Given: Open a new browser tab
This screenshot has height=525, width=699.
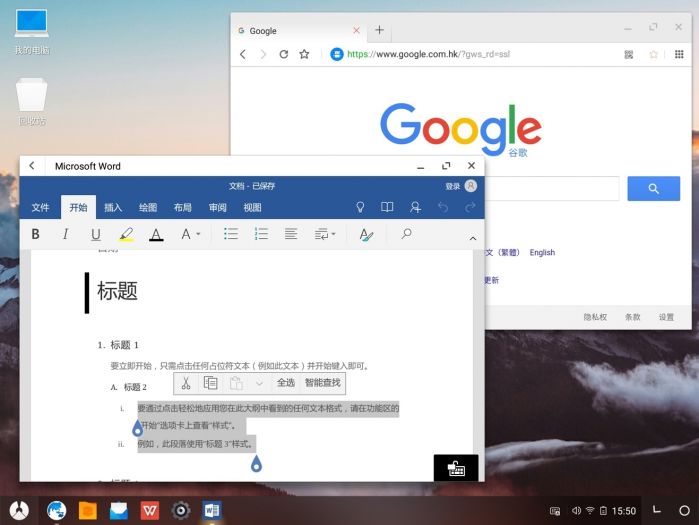Looking at the screenshot, I should [379, 30].
